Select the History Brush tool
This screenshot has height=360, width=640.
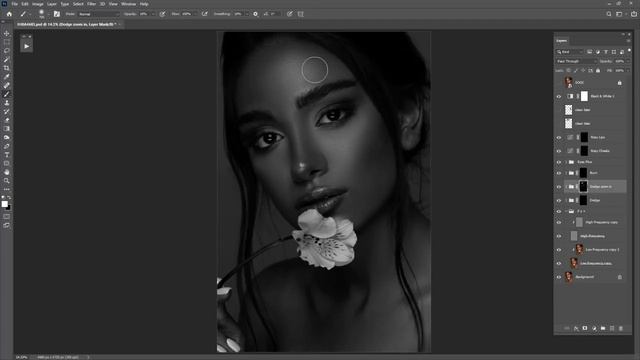click(x=7, y=111)
